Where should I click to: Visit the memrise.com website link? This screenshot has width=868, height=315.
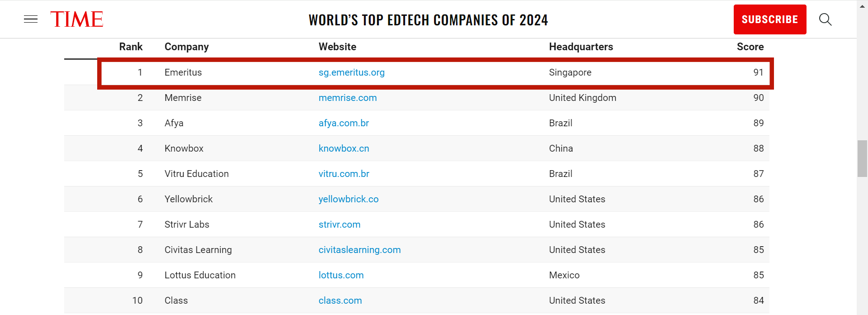[x=348, y=98]
